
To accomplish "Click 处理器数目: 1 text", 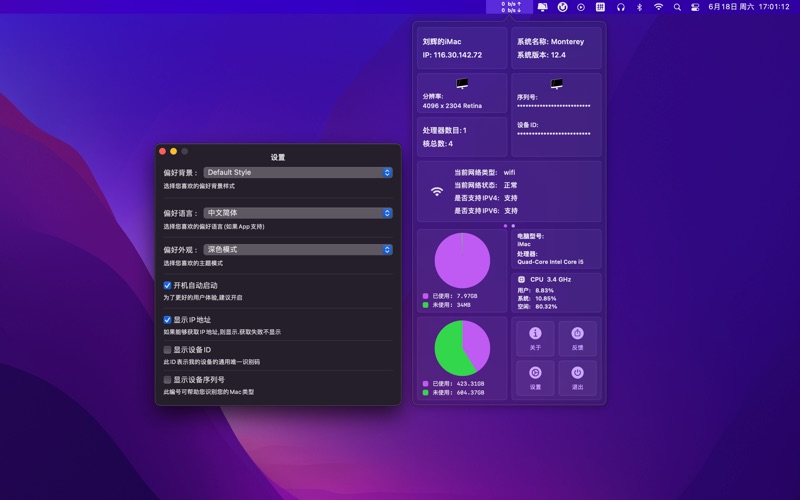I will point(444,130).
